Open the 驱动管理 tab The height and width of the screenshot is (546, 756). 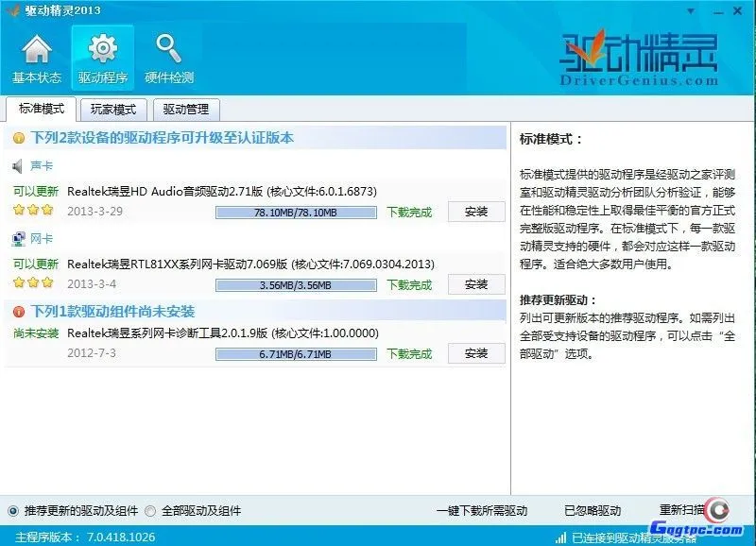coord(185,110)
